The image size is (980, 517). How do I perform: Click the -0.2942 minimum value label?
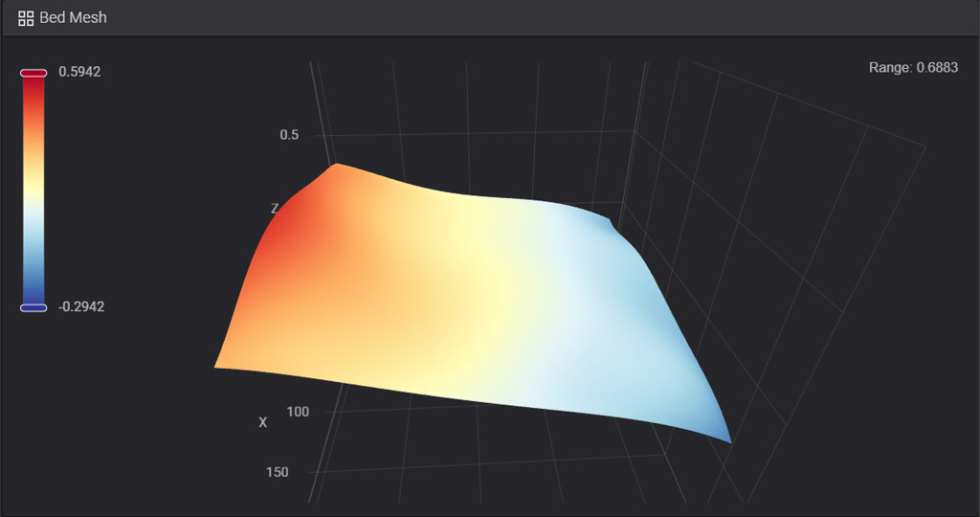coord(81,307)
